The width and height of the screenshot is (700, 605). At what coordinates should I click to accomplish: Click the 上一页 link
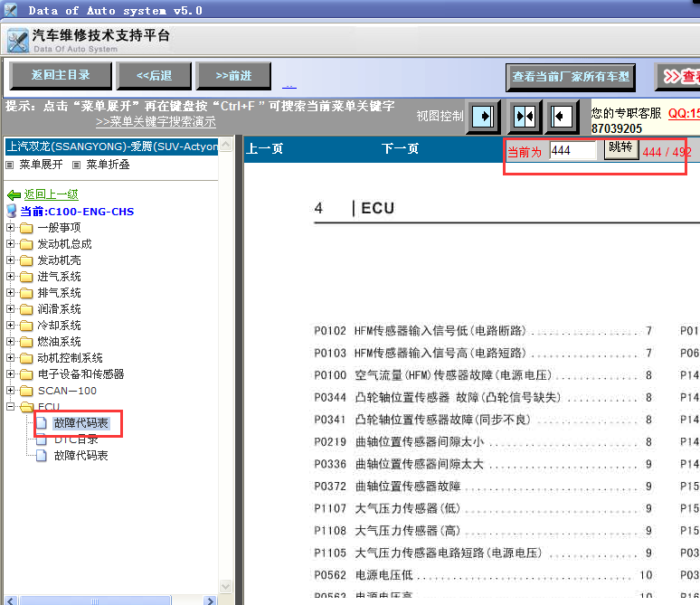[x=265, y=148]
